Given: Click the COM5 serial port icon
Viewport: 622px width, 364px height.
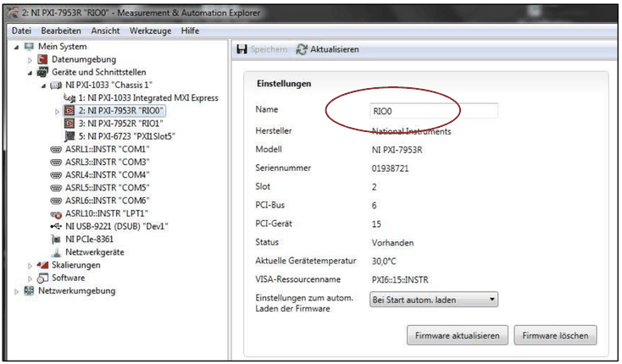Looking at the screenshot, I should point(56,188).
